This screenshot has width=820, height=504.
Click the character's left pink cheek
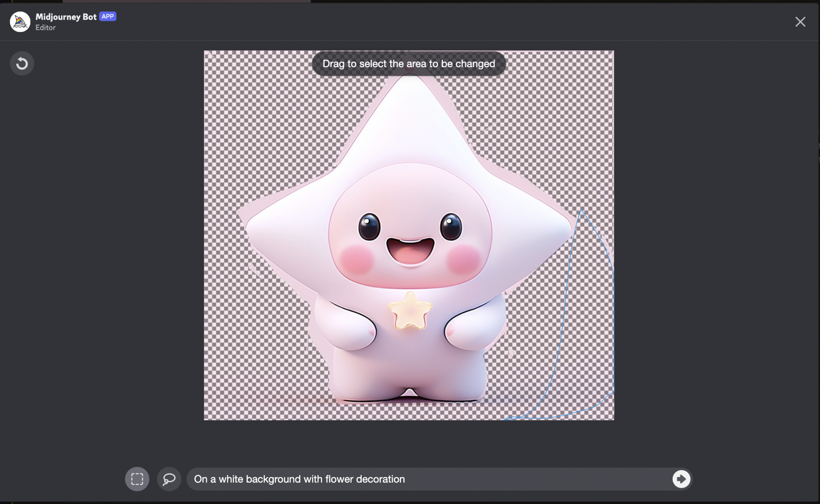click(357, 259)
